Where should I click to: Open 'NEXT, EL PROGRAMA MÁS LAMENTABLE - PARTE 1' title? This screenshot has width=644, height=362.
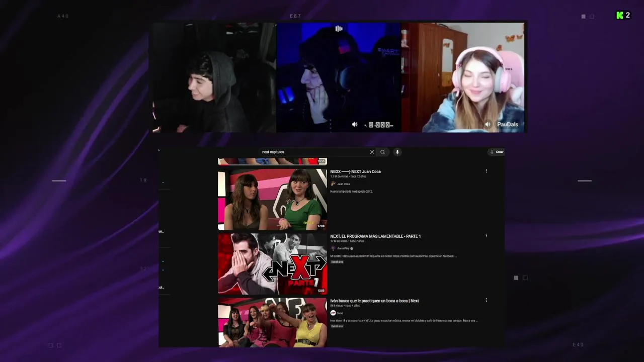375,236
